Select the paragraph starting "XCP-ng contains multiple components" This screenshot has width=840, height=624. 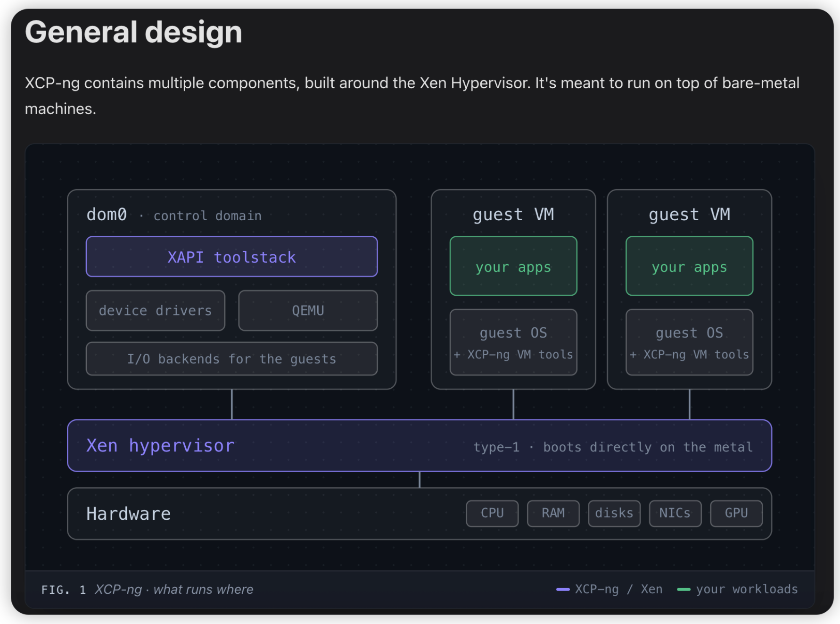pyautogui.click(x=412, y=96)
